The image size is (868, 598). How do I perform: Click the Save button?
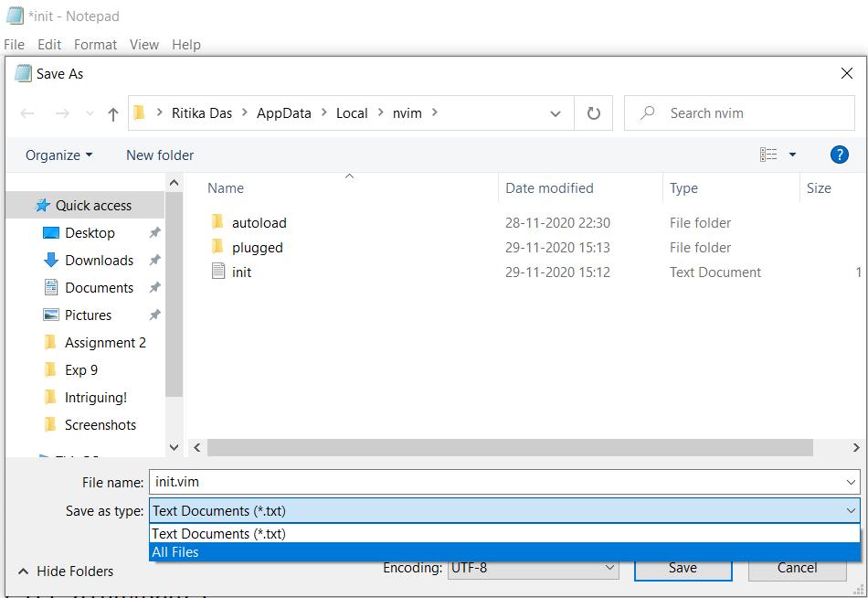point(683,569)
